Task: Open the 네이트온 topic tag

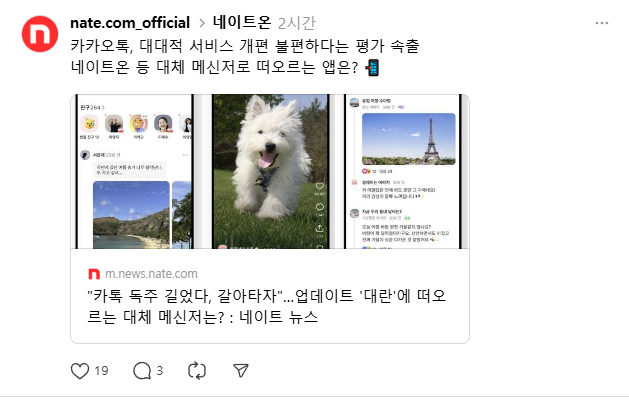Action: (242, 22)
